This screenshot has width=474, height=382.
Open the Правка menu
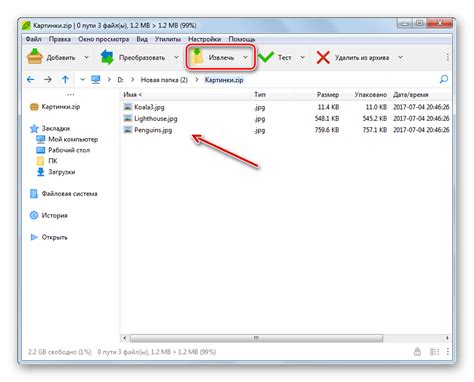pos(60,39)
